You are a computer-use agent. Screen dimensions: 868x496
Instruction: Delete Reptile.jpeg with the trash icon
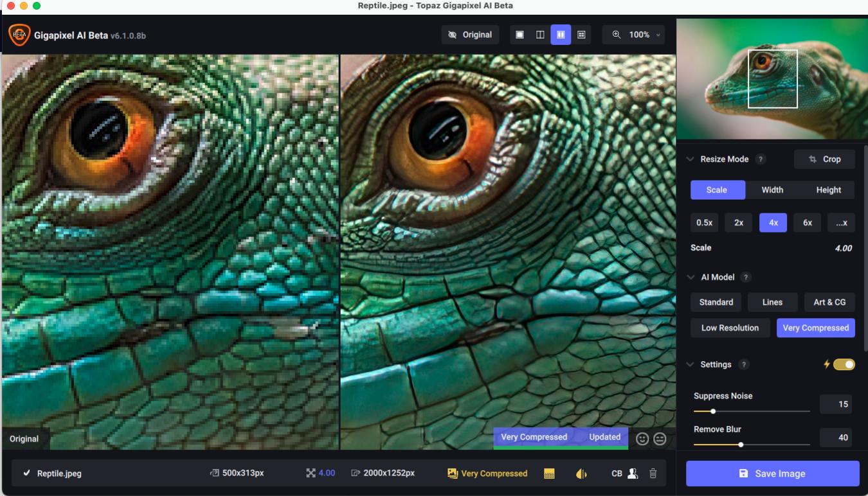tap(653, 474)
